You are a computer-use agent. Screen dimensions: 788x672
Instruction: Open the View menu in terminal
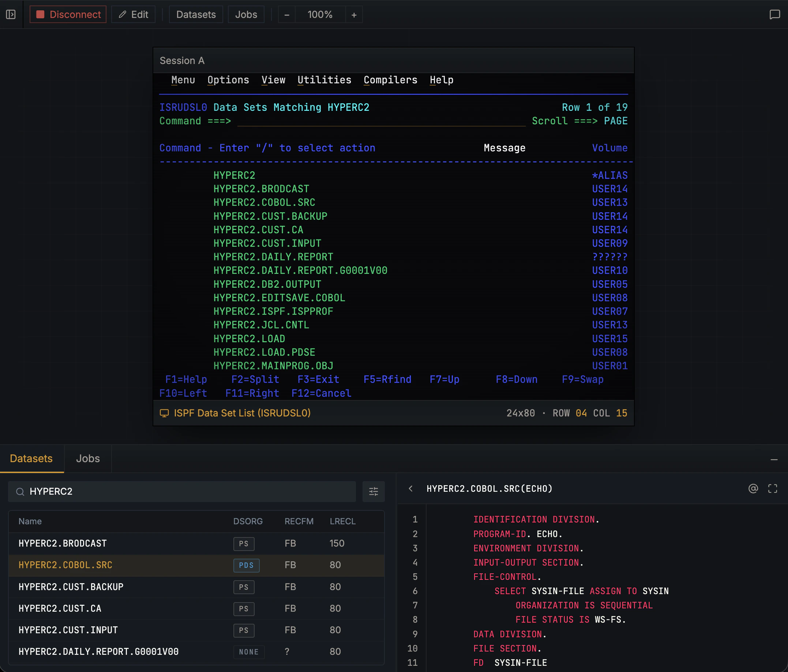pos(273,80)
